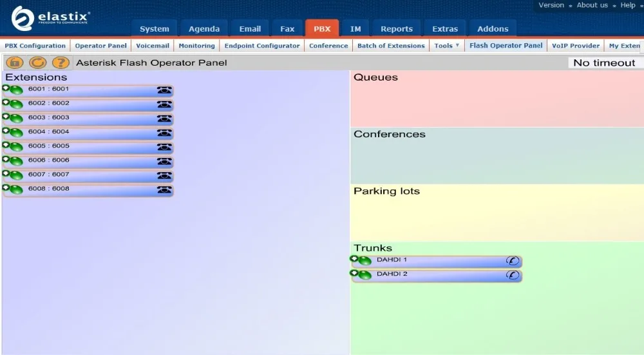This screenshot has width=644, height=355.
Task: Open arrow menu on DAHDI 2 trunk
Action: tap(354, 273)
